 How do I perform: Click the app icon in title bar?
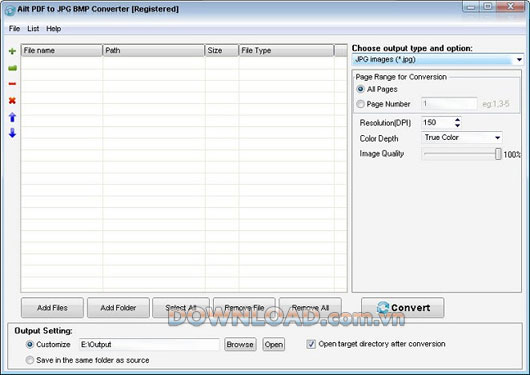(10, 10)
